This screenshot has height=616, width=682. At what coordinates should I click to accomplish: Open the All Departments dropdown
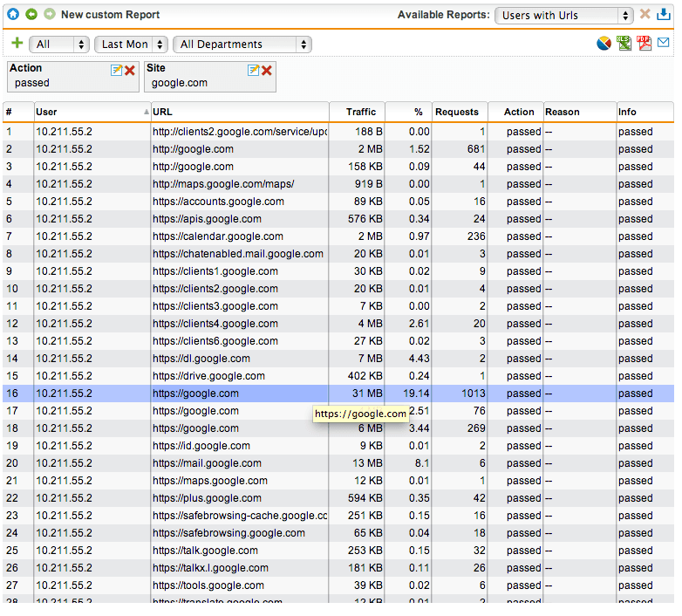[242, 44]
